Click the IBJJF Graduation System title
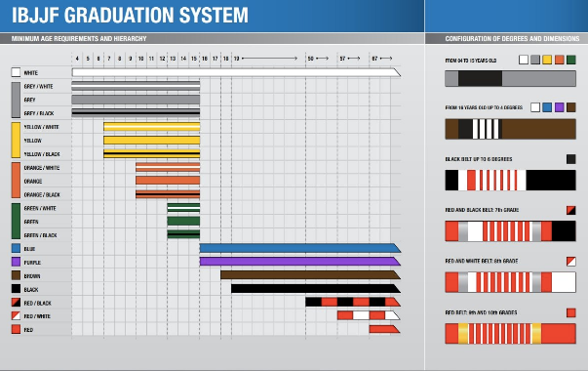 click(x=130, y=16)
